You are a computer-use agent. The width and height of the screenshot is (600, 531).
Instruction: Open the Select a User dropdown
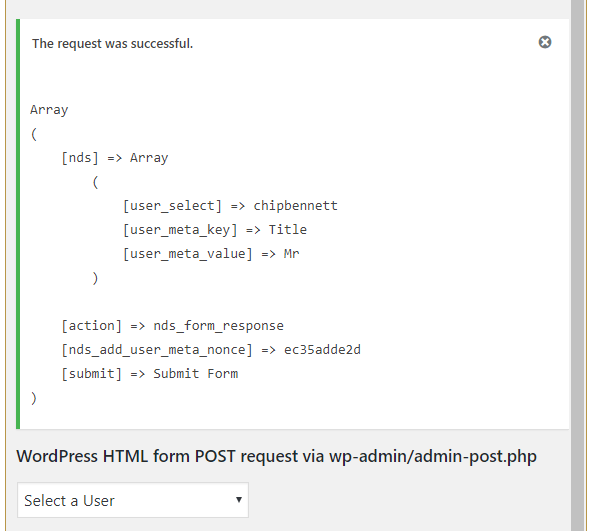click(132, 500)
